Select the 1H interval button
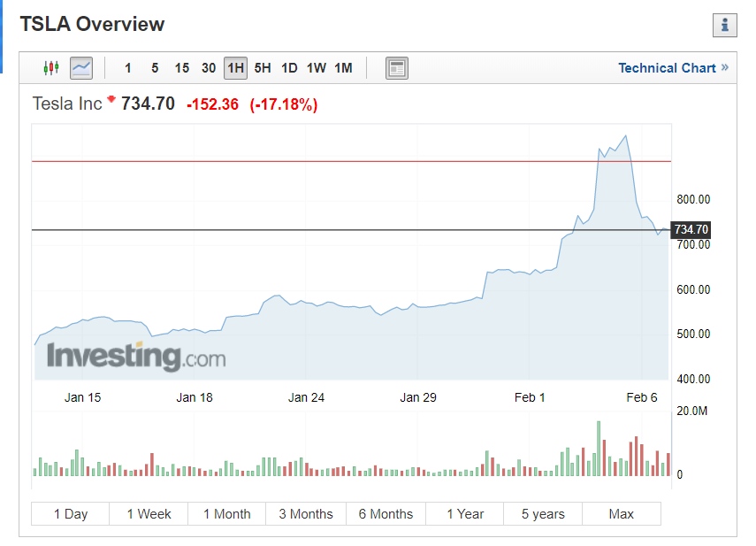 [235, 68]
